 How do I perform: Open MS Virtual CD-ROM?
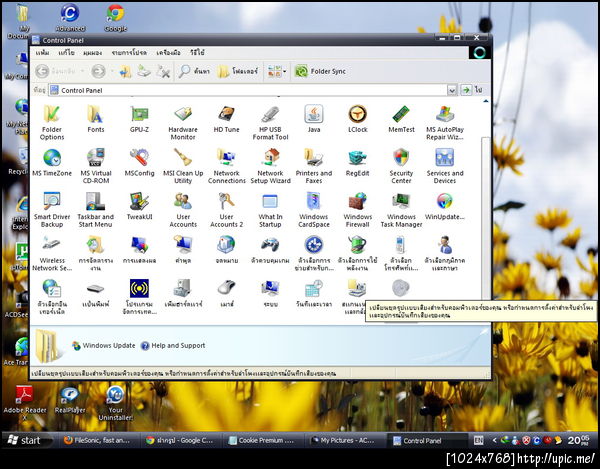pos(95,166)
